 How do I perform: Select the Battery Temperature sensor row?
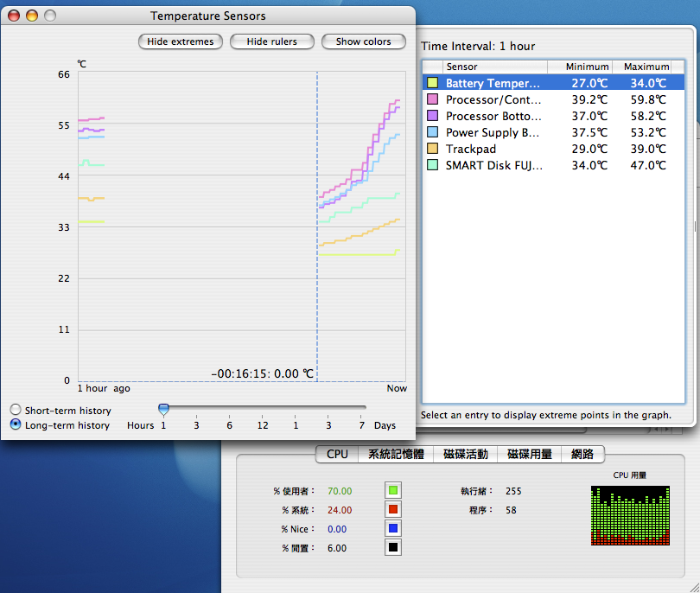[x=554, y=83]
